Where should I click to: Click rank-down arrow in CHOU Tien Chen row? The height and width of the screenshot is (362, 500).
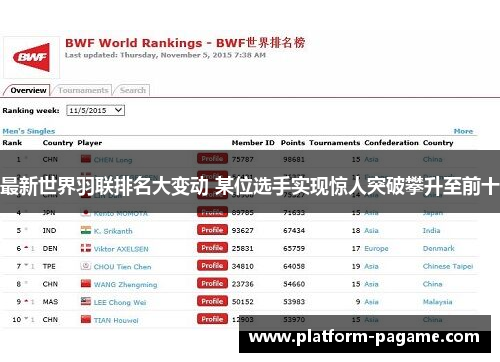click(x=26, y=266)
